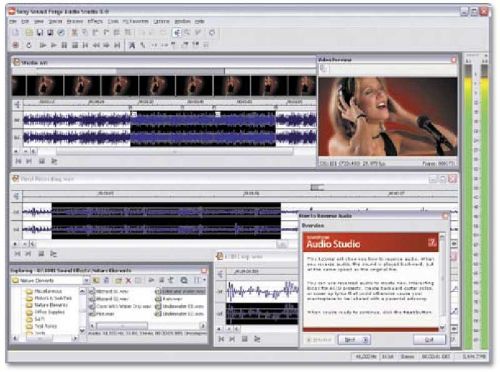Viewport: 500px width, 372px height.
Task: Open the Views dropdown arrow in Explorer toolbar
Action: pos(204,281)
